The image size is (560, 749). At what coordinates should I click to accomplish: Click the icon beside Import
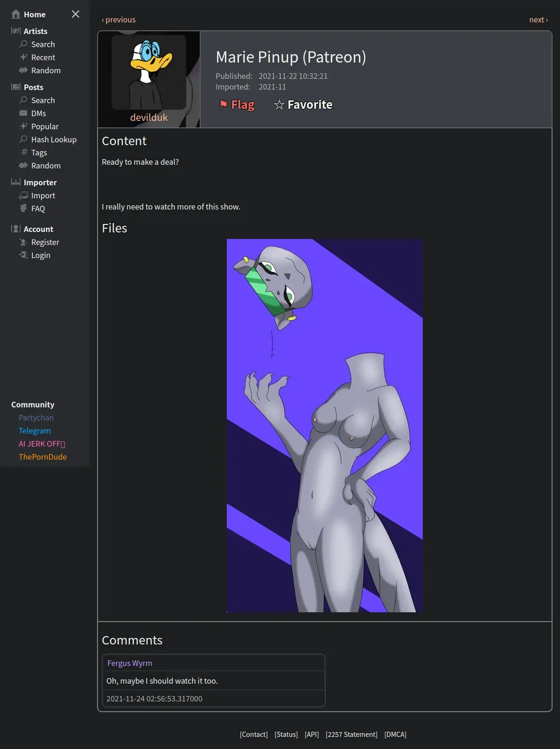[x=23, y=195]
